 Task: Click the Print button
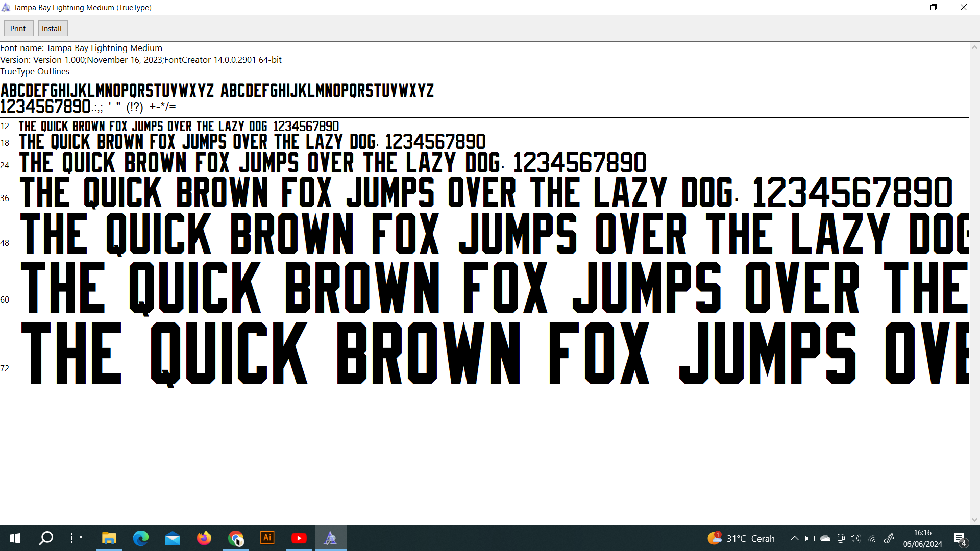[18, 29]
